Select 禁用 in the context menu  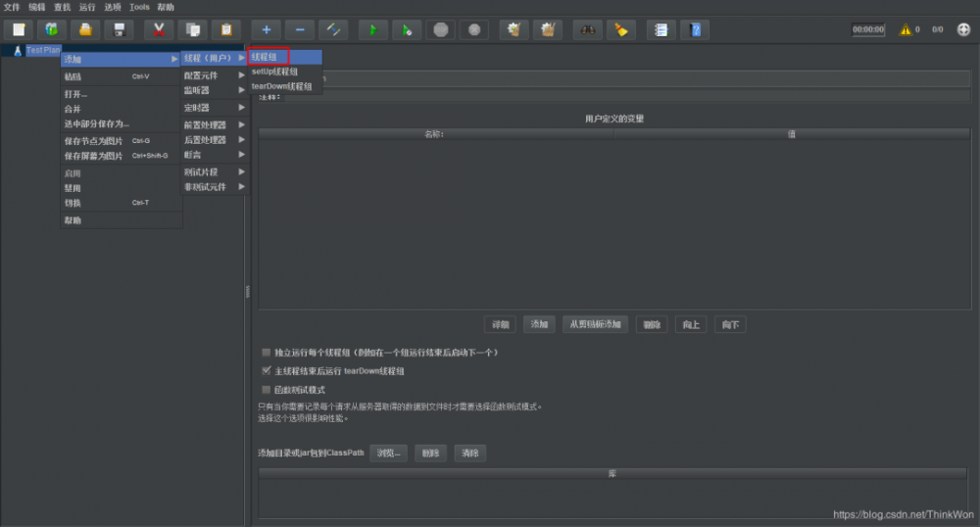(x=121, y=188)
